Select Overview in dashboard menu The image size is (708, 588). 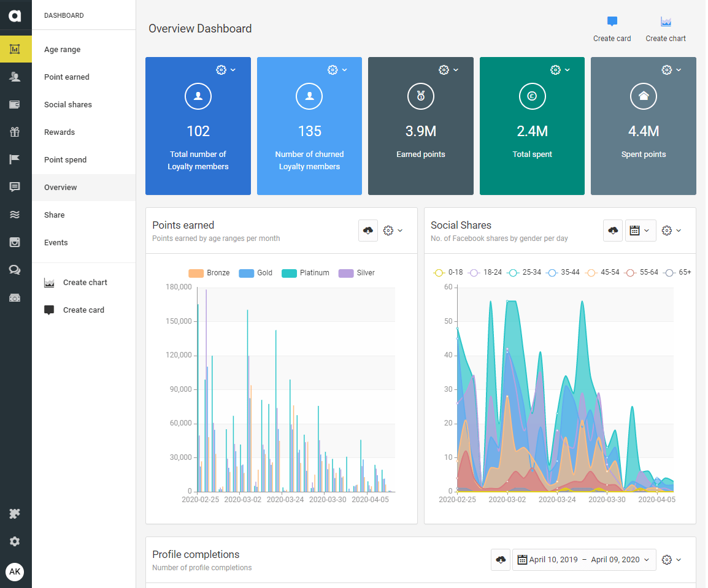[x=84, y=187]
